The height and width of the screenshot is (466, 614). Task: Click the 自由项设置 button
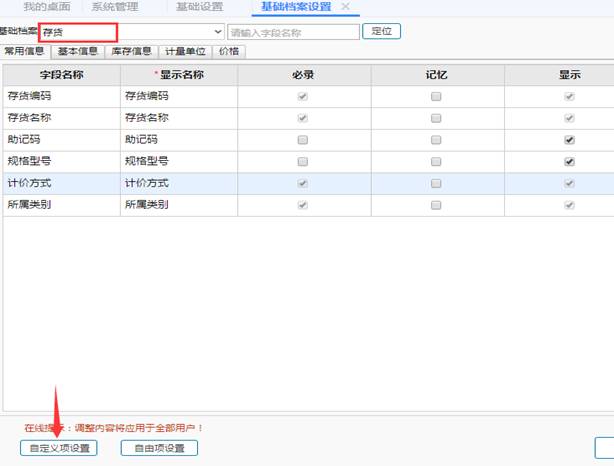click(159, 448)
